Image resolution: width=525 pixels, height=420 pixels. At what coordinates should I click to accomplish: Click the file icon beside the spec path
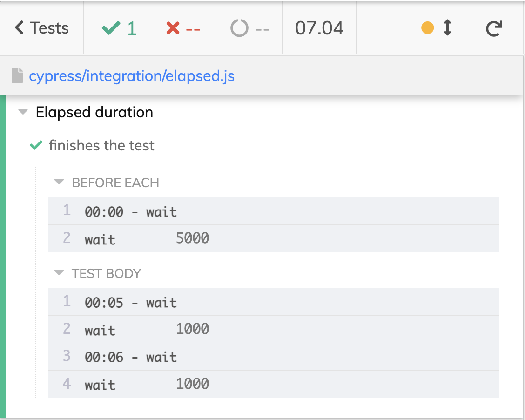pyautogui.click(x=17, y=75)
